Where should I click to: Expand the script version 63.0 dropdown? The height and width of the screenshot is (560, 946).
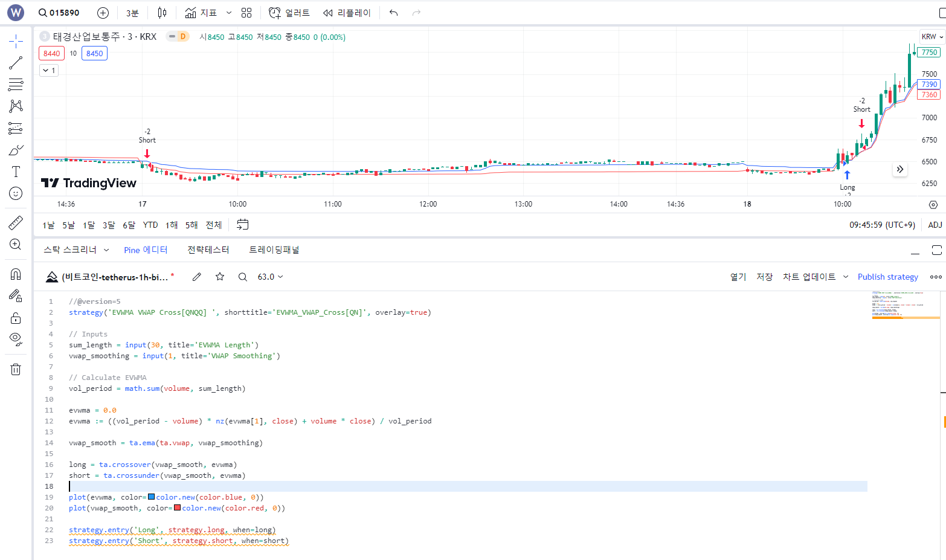[270, 277]
